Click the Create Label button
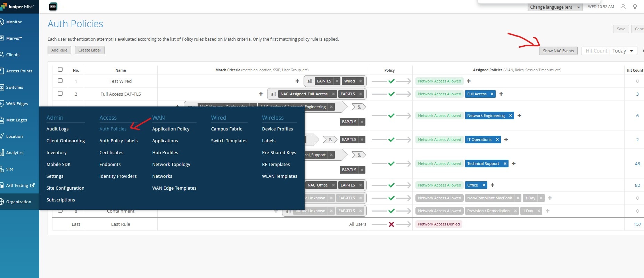 (90, 50)
